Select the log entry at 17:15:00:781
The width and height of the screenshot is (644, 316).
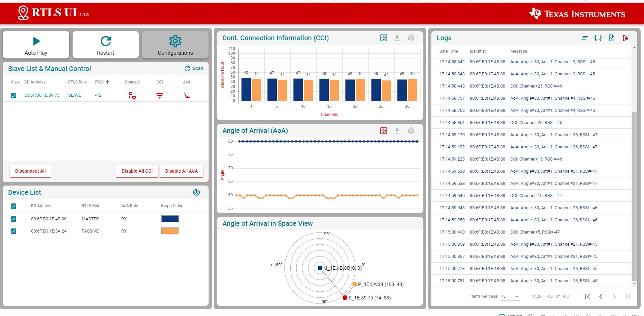click(531, 281)
